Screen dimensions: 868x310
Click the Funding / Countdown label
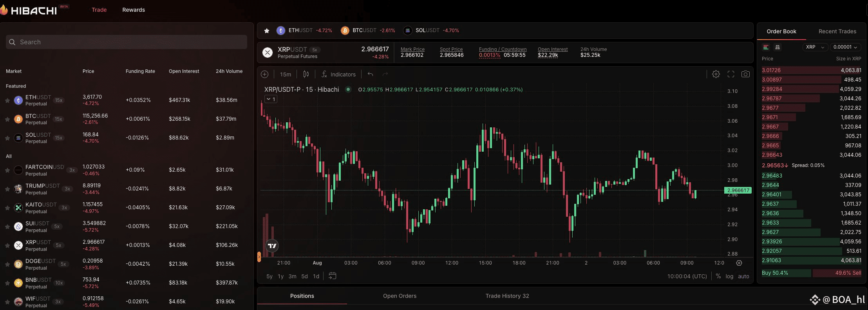click(503, 49)
